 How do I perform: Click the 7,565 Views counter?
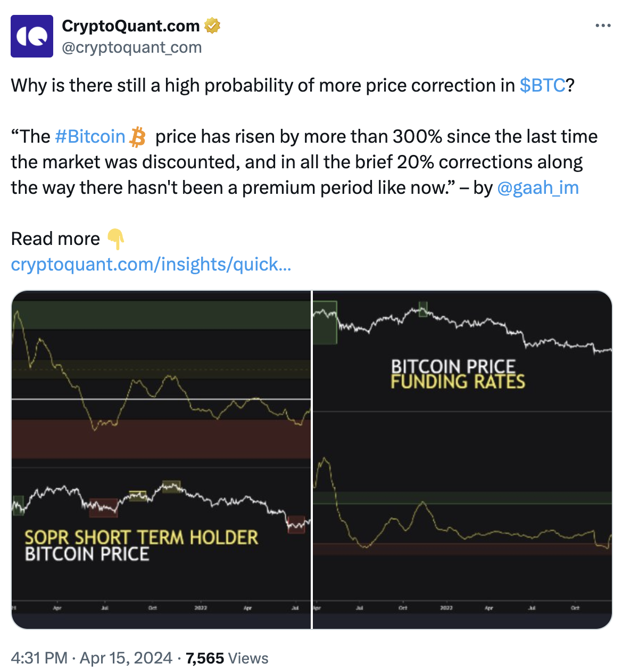click(227, 658)
